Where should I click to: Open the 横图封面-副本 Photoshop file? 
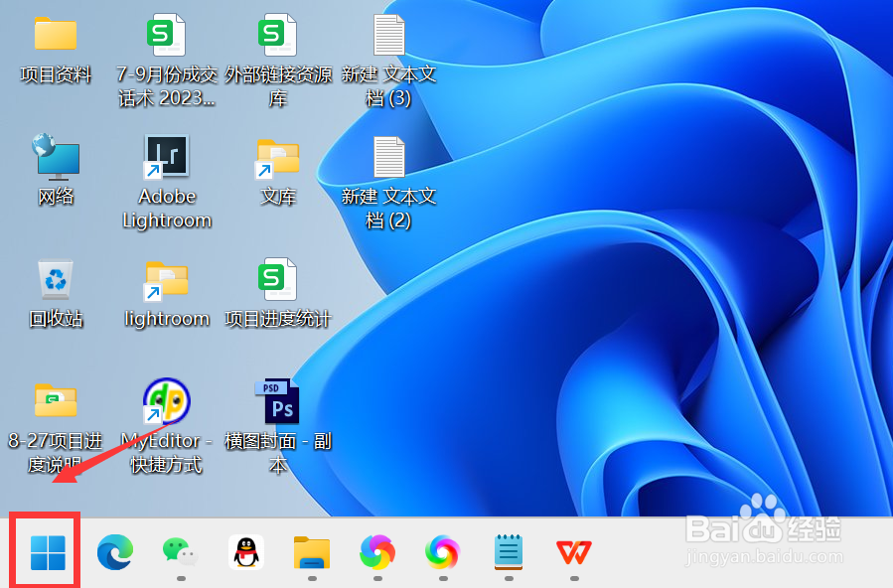[x=277, y=401]
